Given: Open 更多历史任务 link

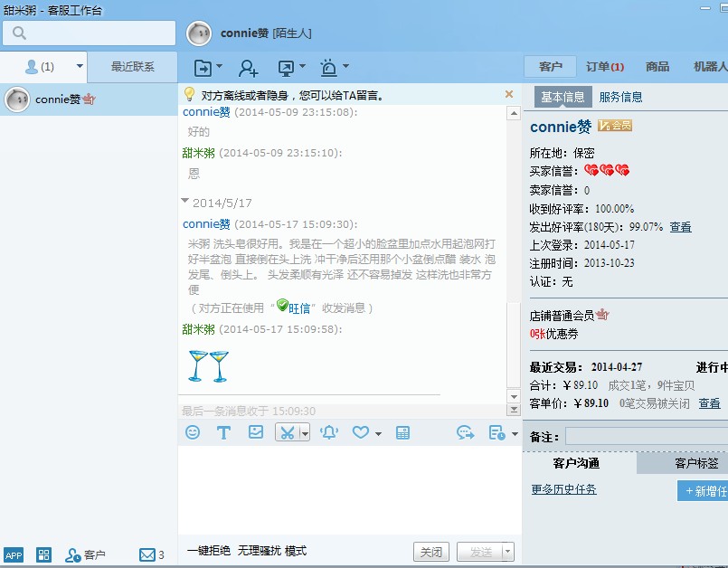Looking at the screenshot, I should tap(564, 489).
